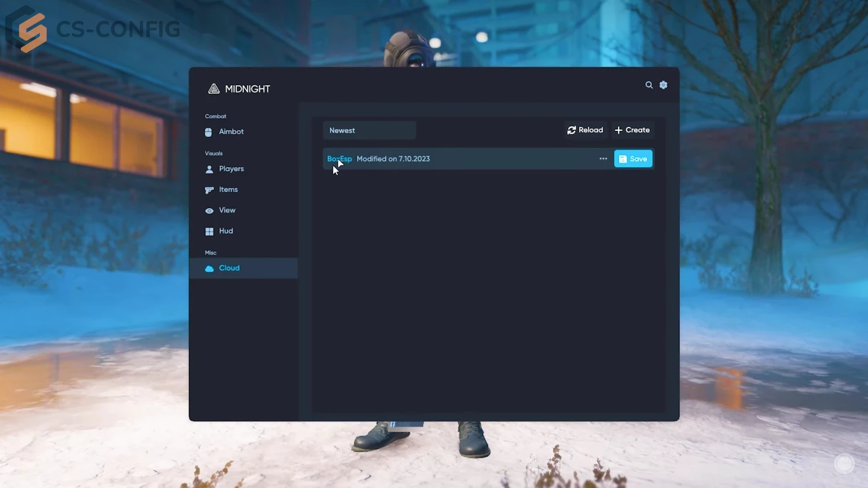Click the Players visuals icon
This screenshot has width=868, height=488.
point(208,168)
